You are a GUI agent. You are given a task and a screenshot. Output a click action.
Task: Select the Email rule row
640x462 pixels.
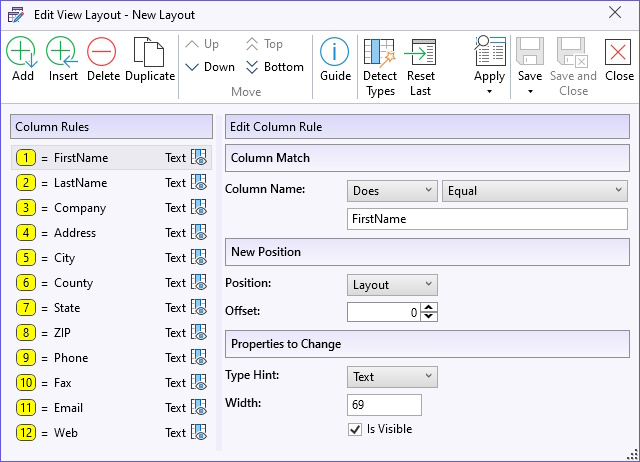111,407
